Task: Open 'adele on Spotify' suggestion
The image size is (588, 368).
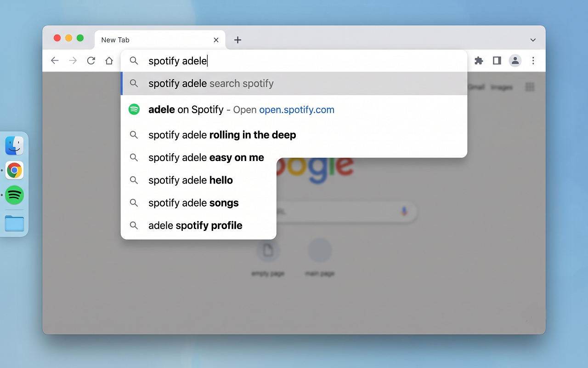Action: 294,109
